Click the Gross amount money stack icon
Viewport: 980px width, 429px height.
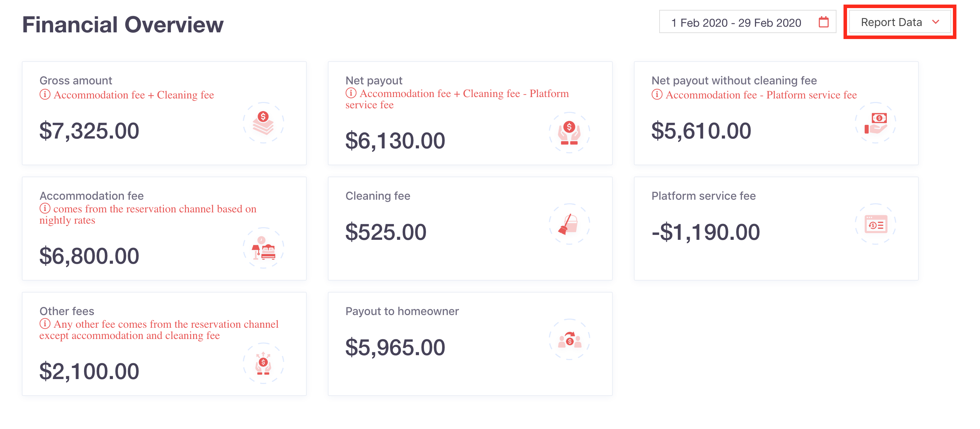click(263, 122)
